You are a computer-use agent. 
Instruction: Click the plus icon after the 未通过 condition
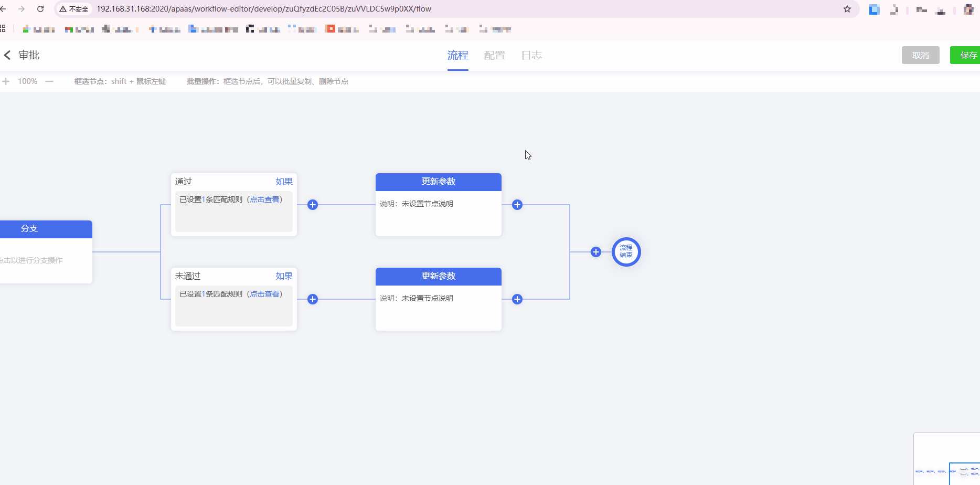(313, 299)
